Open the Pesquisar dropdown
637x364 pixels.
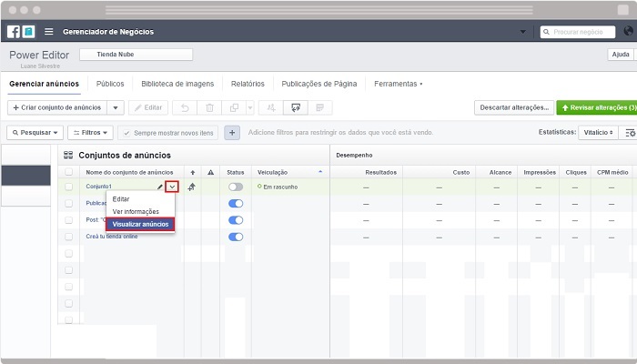[x=35, y=133]
